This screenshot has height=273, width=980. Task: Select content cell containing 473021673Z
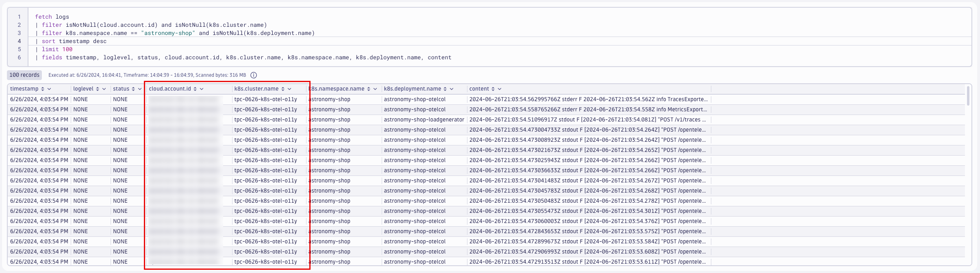[x=589, y=150]
